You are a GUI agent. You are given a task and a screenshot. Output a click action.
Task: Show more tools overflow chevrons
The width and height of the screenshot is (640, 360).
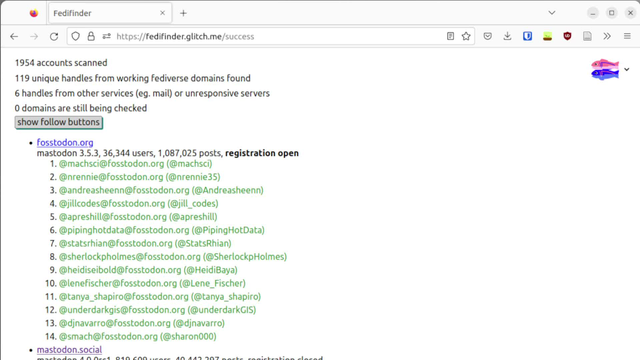point(607,36)
